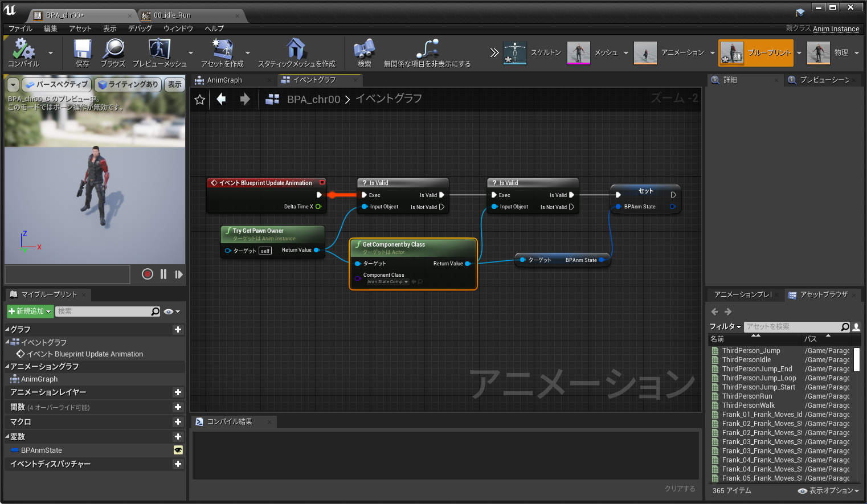Bookmark graph with the star icon
Screen dimensions: 867x504
point(200,100)
